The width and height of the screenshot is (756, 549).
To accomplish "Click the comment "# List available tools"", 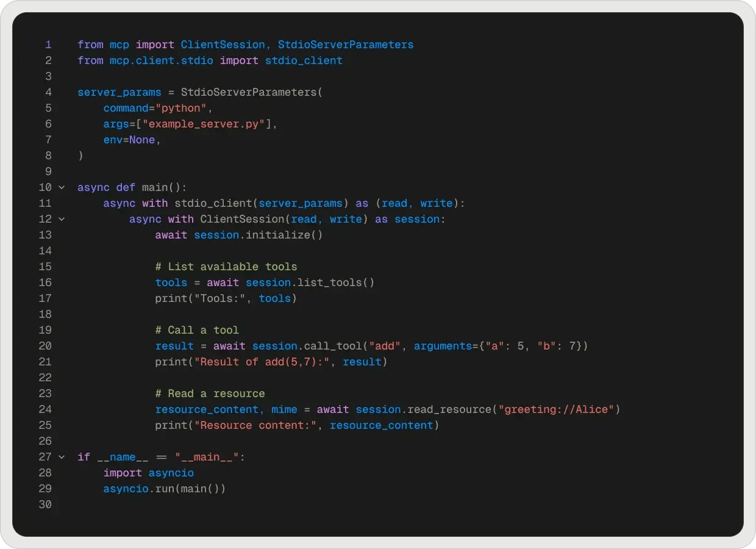I will coord(226,267).
